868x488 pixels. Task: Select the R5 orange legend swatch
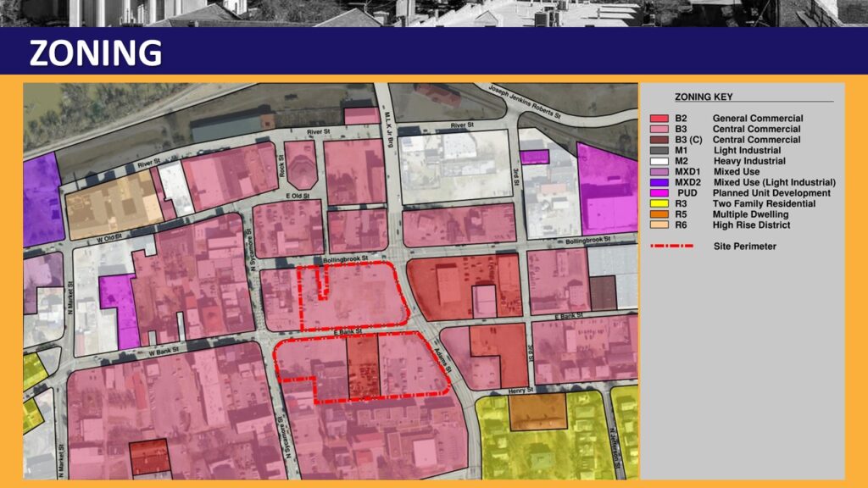click(659, 214)
